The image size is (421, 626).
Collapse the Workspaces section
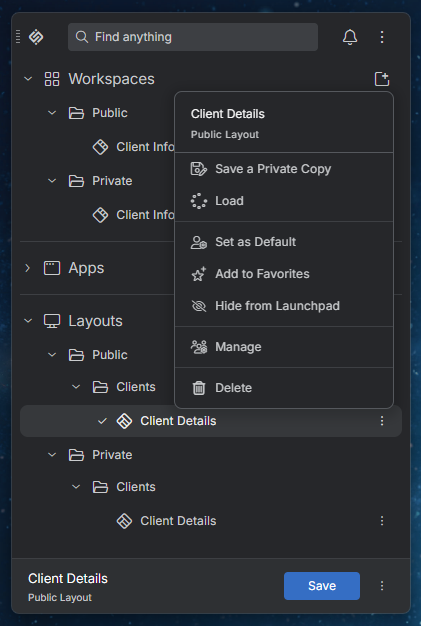point(28,79)
